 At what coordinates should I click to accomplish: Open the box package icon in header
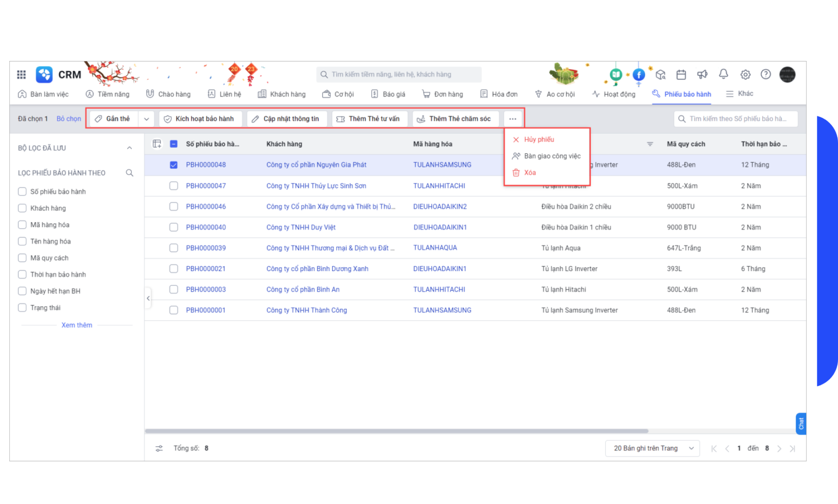coord(661,75)
